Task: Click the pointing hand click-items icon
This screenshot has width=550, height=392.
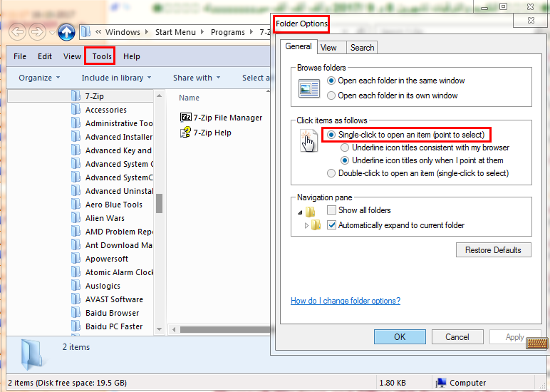Action: pyautogui.click(x=308, y=140)
